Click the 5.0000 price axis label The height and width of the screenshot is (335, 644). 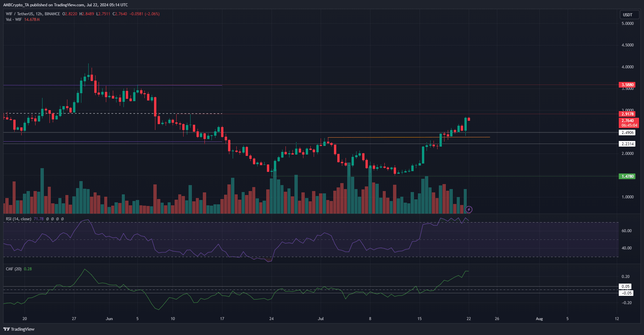627,24
